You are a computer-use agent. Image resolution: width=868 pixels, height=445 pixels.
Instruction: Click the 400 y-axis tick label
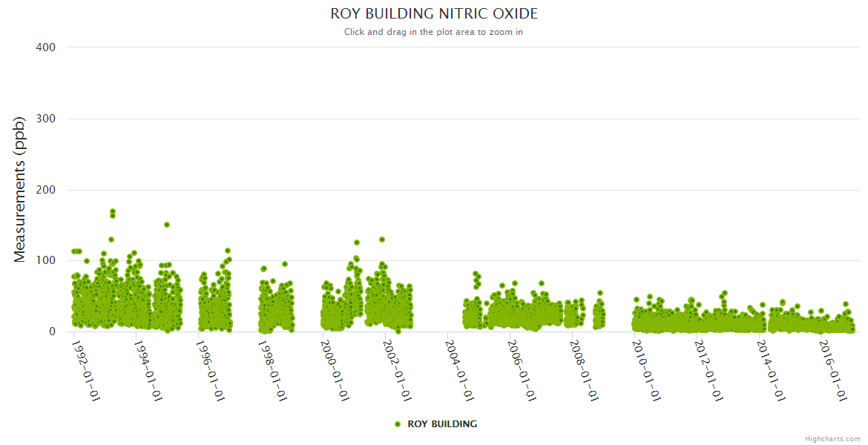coord(46,47)
